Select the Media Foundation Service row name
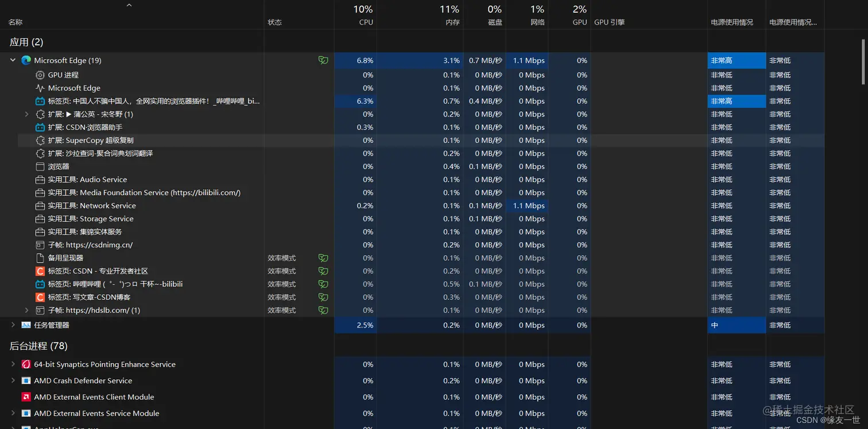Viewport: 868px width, 429px height. point(144,193)
